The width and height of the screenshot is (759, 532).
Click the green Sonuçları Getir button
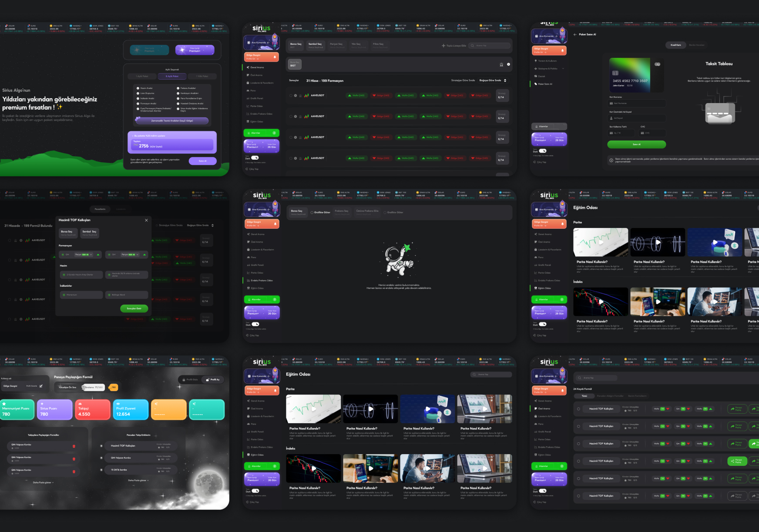(x=134, y=308)
